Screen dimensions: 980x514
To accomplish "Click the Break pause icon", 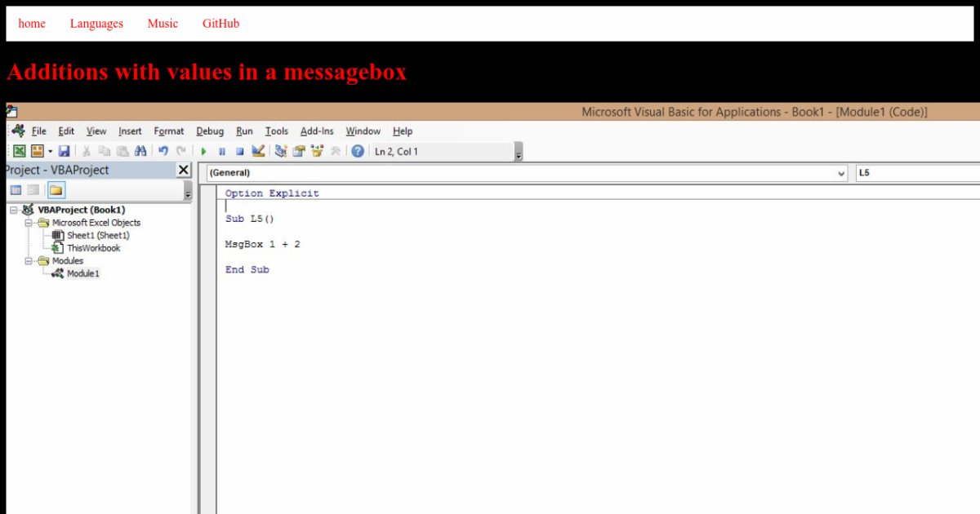I will tap(222, 151).
